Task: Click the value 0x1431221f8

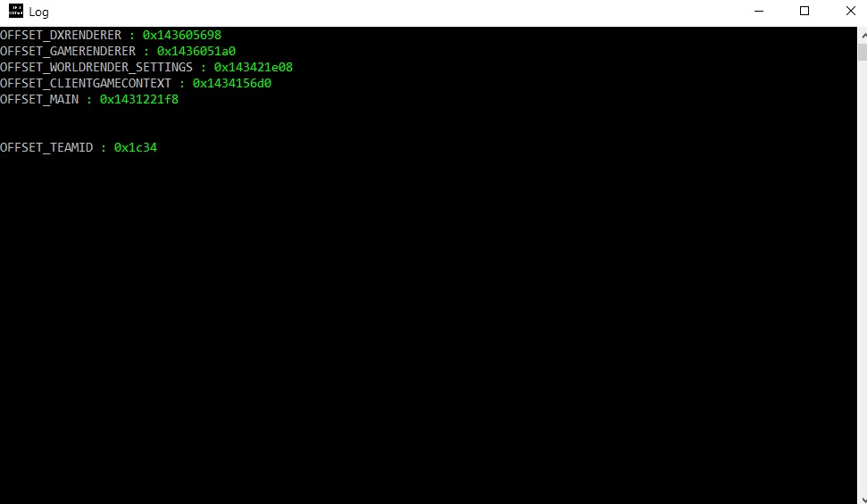Action: coord(139,99)
